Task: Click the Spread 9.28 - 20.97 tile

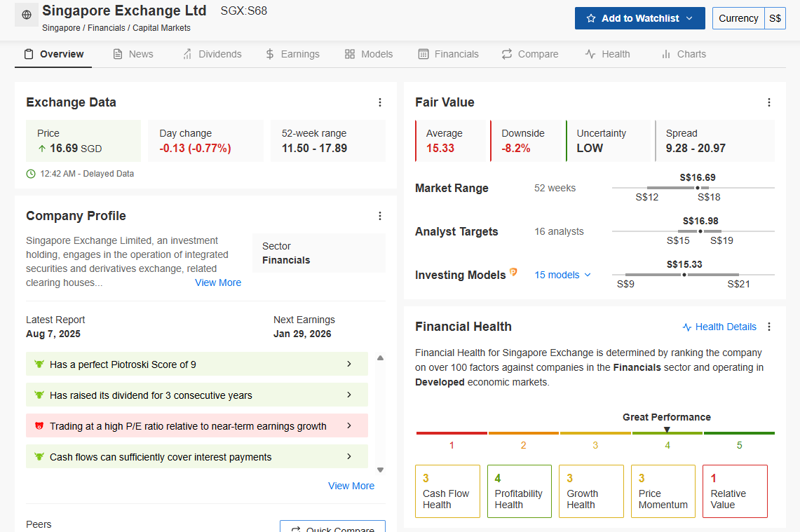Action: [x=714, y=141]
